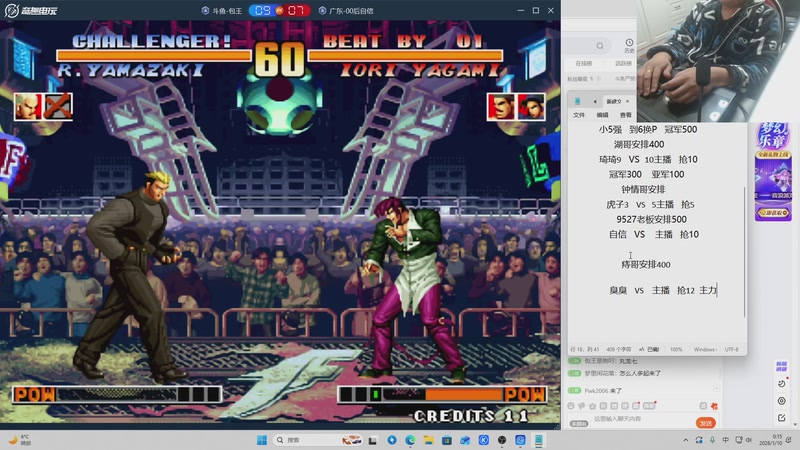Image resolution: width=800 pixels, height=450 pixels.
Task: Click the game window logo in title bar
Action: tap(31, 10)
